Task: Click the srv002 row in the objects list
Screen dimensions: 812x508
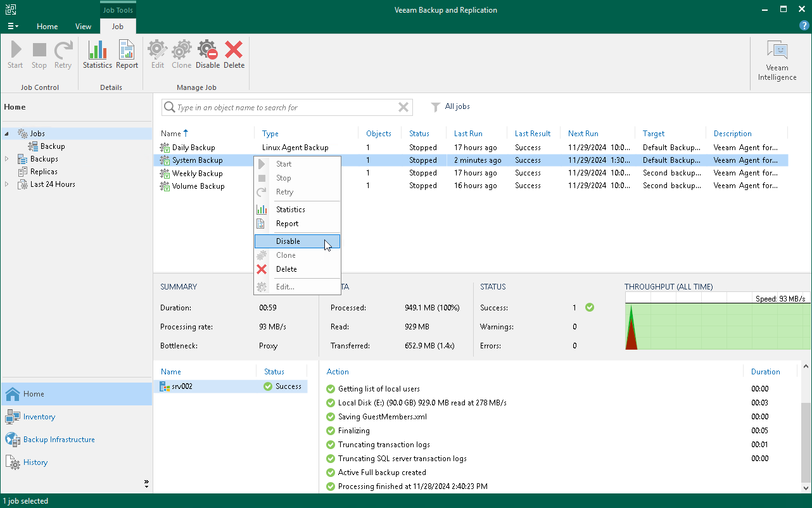Action: tap(231, 386)
